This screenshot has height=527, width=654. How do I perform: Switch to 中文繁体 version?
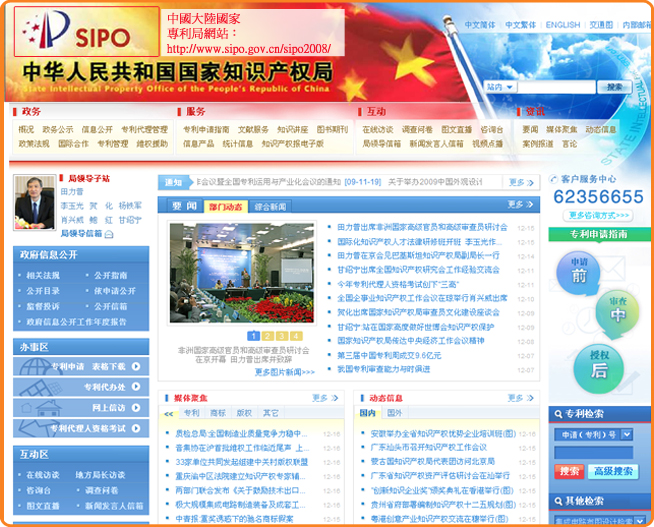[x=521, y=25]
